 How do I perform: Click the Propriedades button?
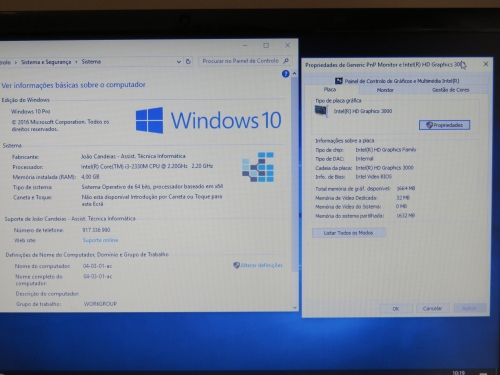(x=444, y=125)
